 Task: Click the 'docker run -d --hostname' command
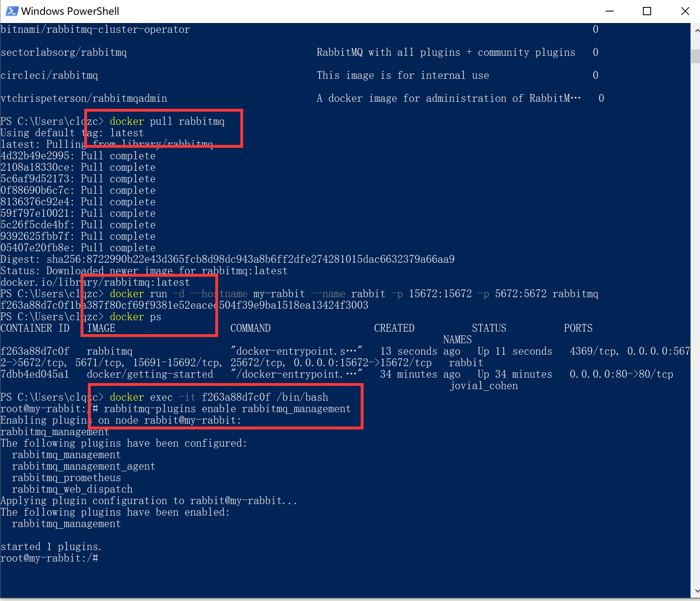354,294
